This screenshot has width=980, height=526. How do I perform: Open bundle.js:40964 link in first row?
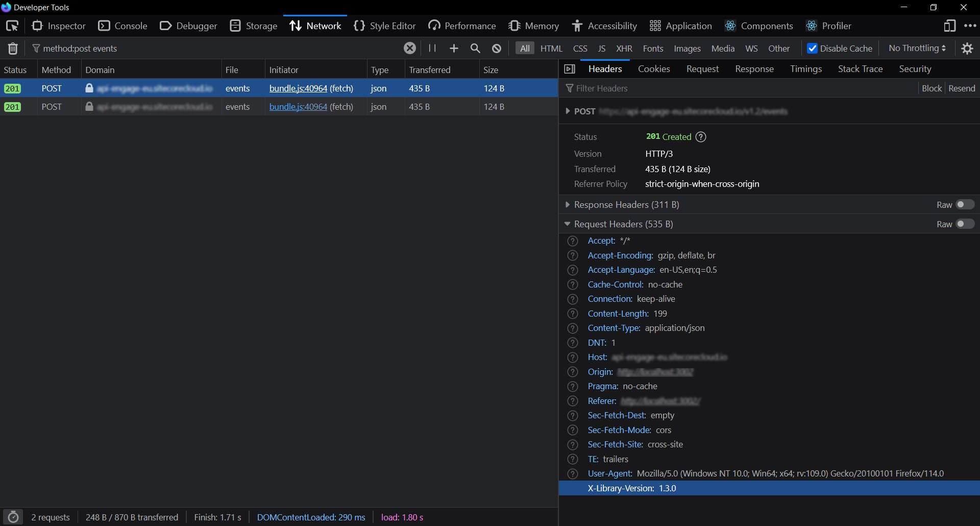(x=298, y=88)
